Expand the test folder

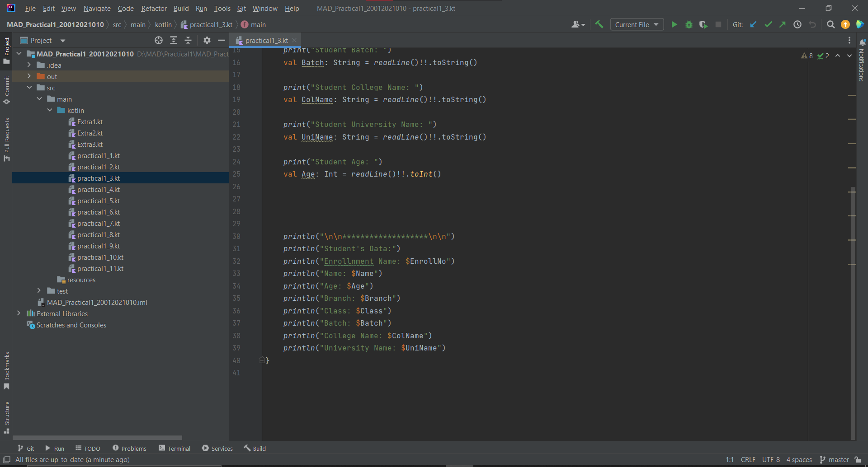coord(39,291)
